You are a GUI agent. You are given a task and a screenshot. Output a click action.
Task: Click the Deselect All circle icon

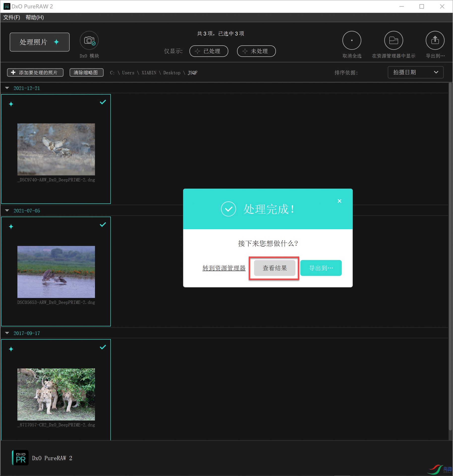[x=351, y=40]
